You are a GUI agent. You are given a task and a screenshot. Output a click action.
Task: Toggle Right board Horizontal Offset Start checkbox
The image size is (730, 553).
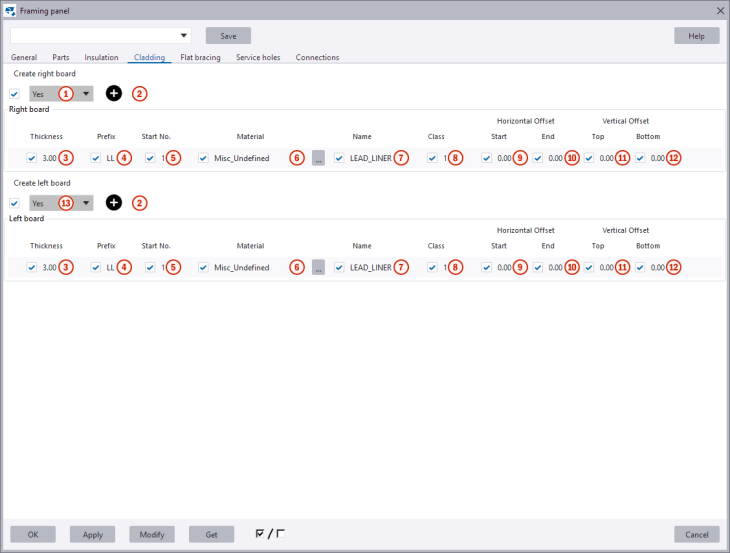tap(487, 158)
